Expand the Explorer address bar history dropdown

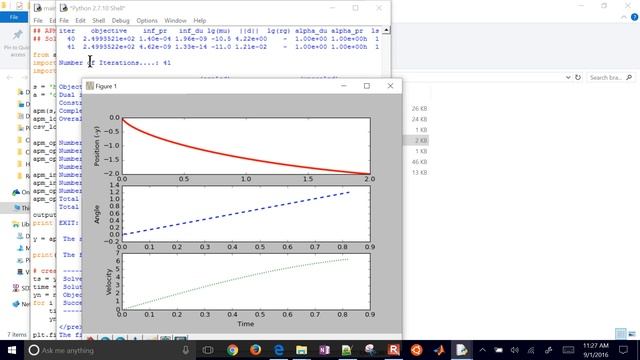(568, 77)
